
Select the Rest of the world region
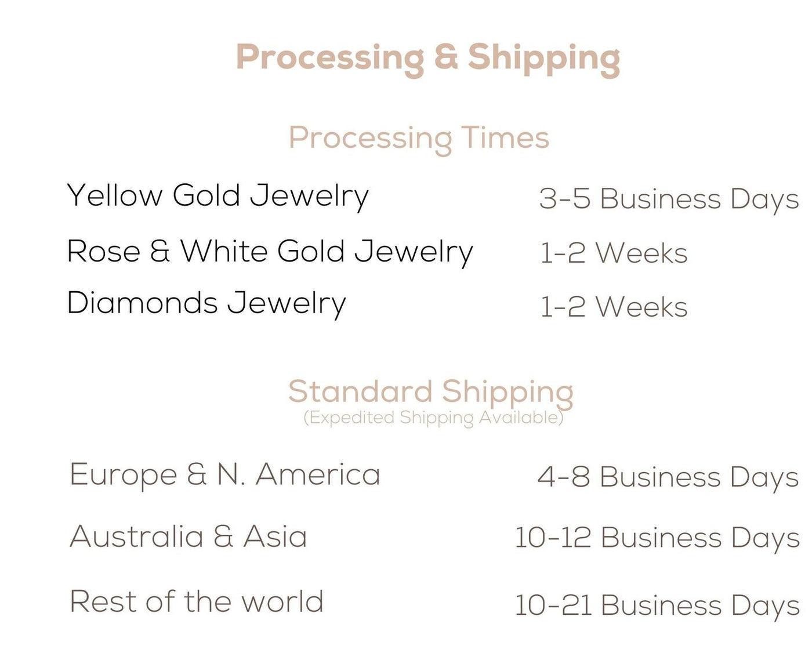pyautogui.click(x=196, y=601)
